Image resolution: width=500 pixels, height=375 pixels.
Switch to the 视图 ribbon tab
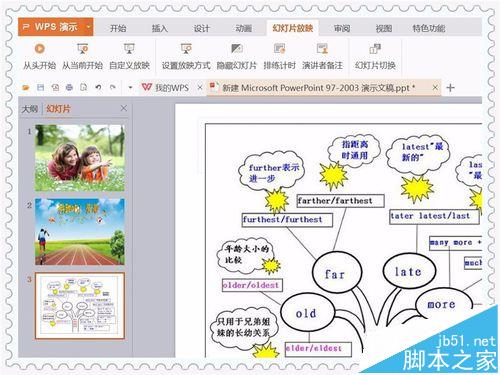[x=384, y=28]
